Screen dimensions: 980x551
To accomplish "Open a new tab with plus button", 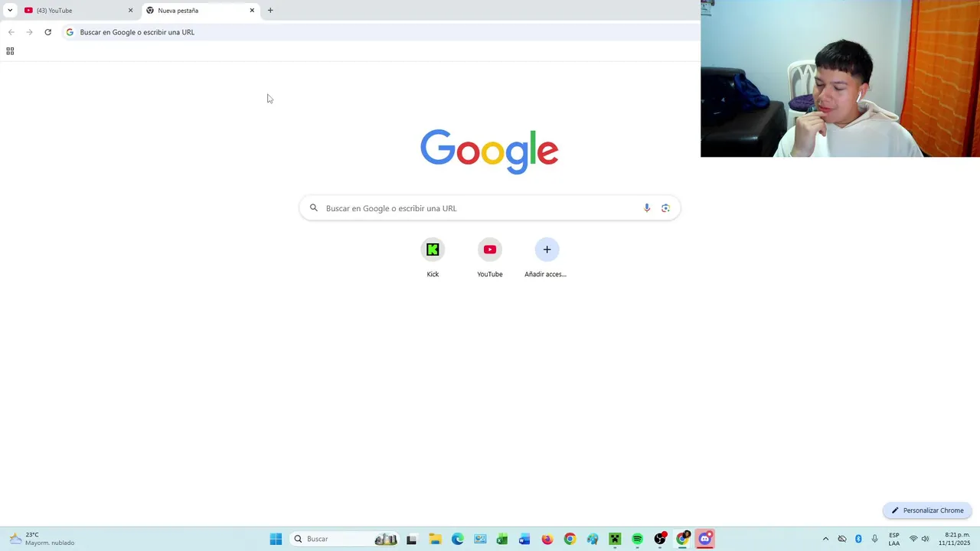I will pos(270,11).
